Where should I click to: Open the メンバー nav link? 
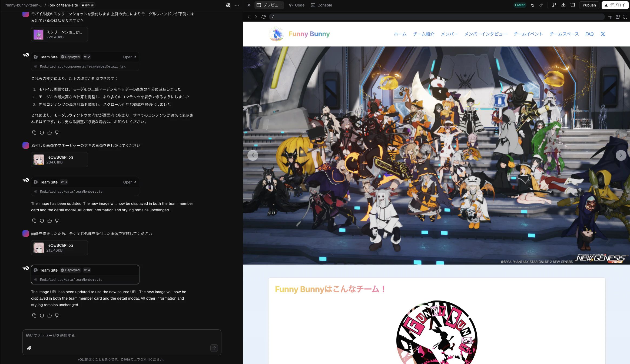pyautogui.click(x=449, y=34)
